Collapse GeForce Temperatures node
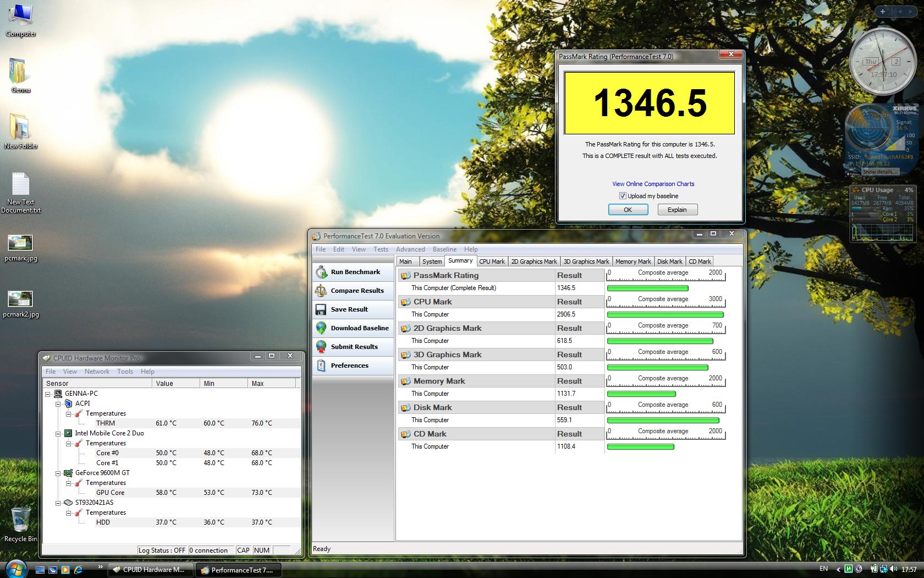Image resolution: width=924 pixels, height=578 pixels. 69,483
